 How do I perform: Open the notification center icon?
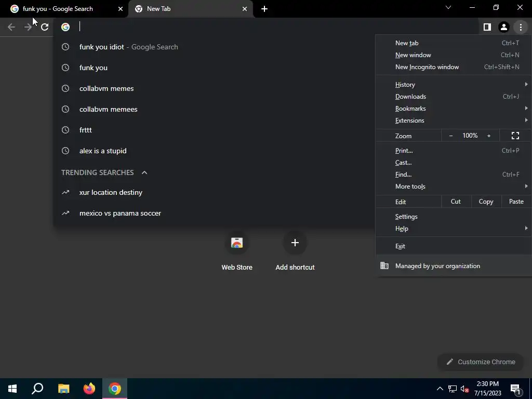[516, 389]
